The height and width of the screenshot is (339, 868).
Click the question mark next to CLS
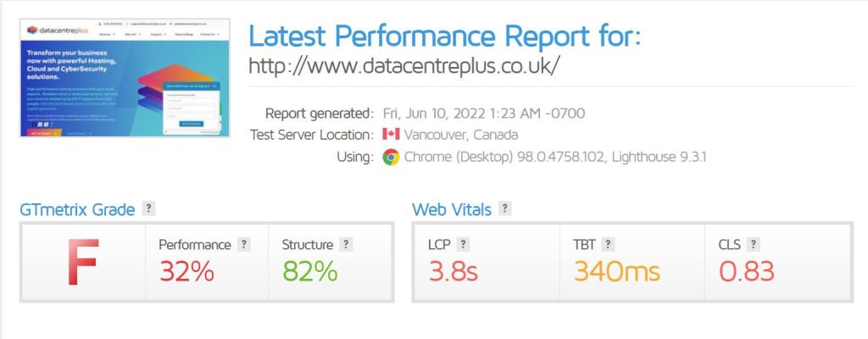753,245
